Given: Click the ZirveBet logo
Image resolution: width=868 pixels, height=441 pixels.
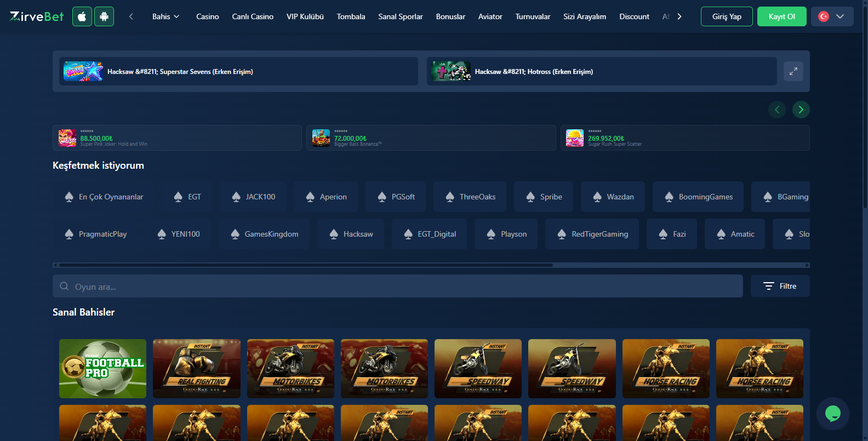Looking at the screenshot, I should pos(37,16).
